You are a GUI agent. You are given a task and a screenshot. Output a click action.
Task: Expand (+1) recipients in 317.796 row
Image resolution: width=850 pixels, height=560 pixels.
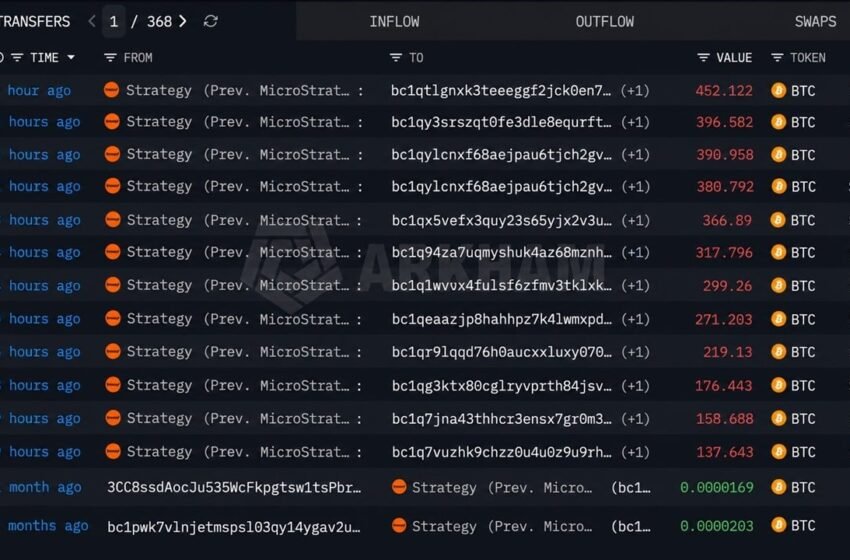[x=635, y=253]
